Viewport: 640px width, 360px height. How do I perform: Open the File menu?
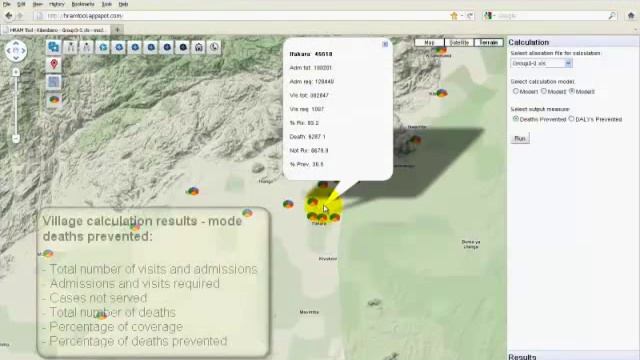pyautogui.click(x=7, y=4)
